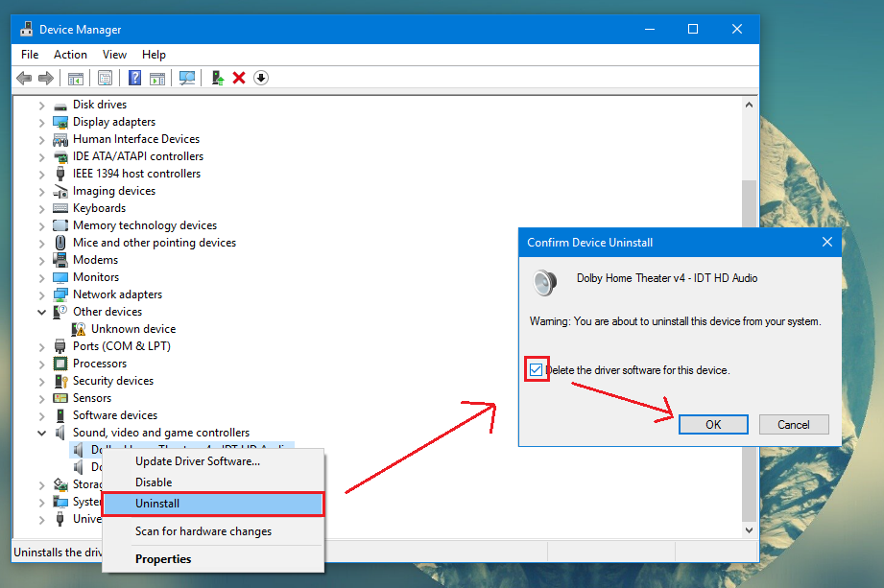Screen dimensions: 884x588
Task: Open the View menu
Action: [114, 55]
